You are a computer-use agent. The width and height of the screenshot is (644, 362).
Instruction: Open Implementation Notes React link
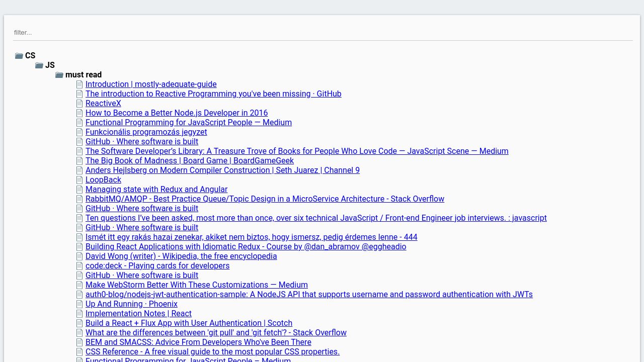tap(138, 313)
